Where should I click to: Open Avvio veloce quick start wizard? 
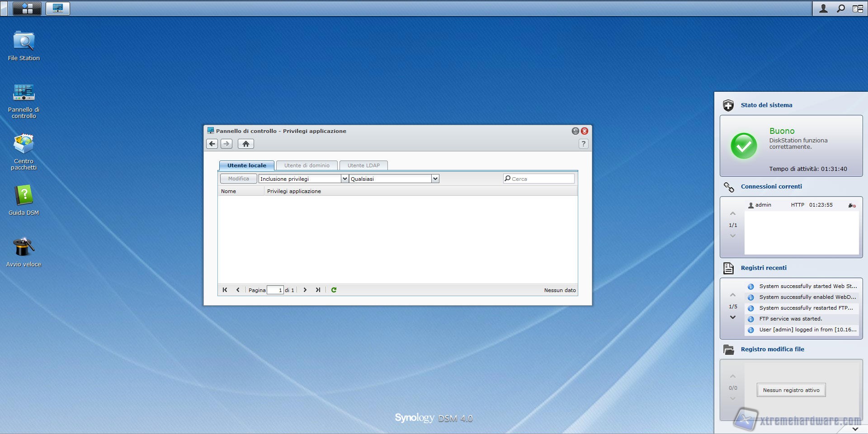24,248
